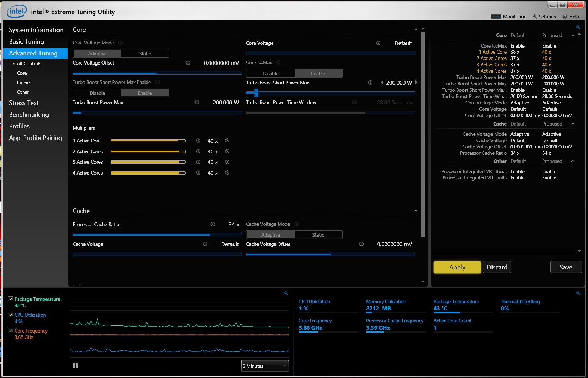This screenshot has height=378, width=588.
Task: Set Core IccMax to Disable
Action: (x=271, y=73)
